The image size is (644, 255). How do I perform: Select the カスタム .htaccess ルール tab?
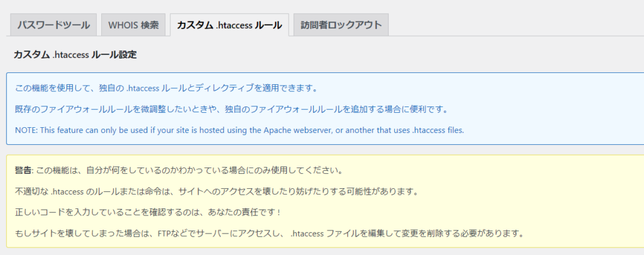click(229, 26)
